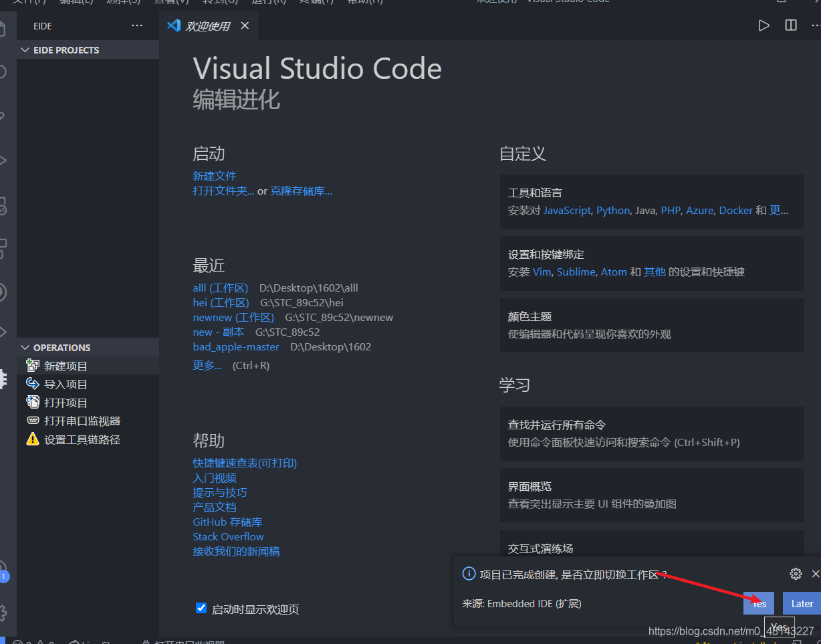Viewport: 821px width, 644px height.
Task: Collapse the OPERATIONS section
Action: click(x=25, y=347)
